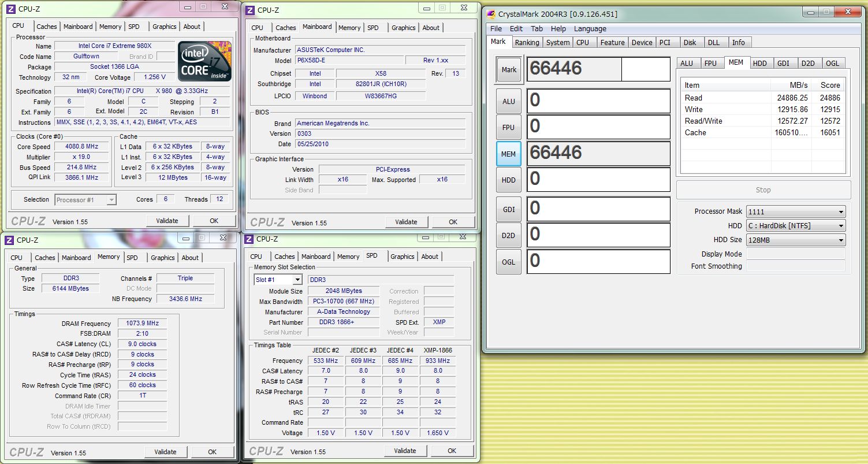The height and width of the screenshot is (464, 868).
Task: Click Validate in the SPD window
Action: (x=405, y=451)
